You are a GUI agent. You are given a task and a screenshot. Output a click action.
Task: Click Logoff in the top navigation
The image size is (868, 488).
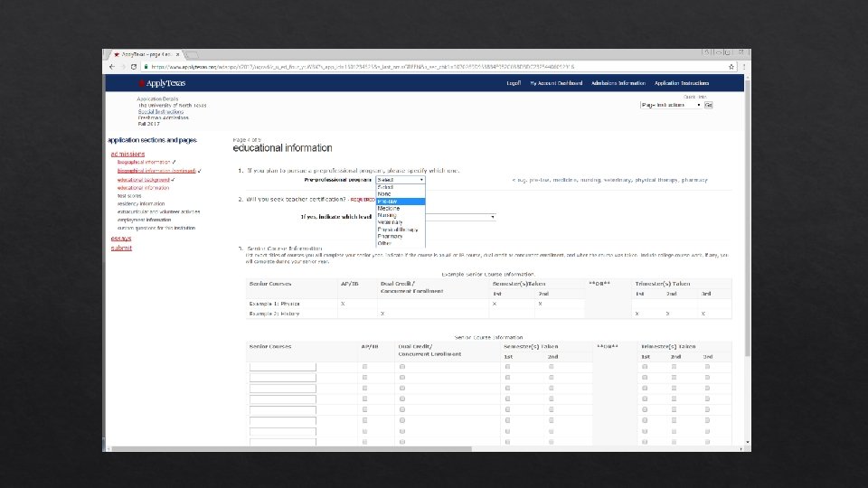514,83
